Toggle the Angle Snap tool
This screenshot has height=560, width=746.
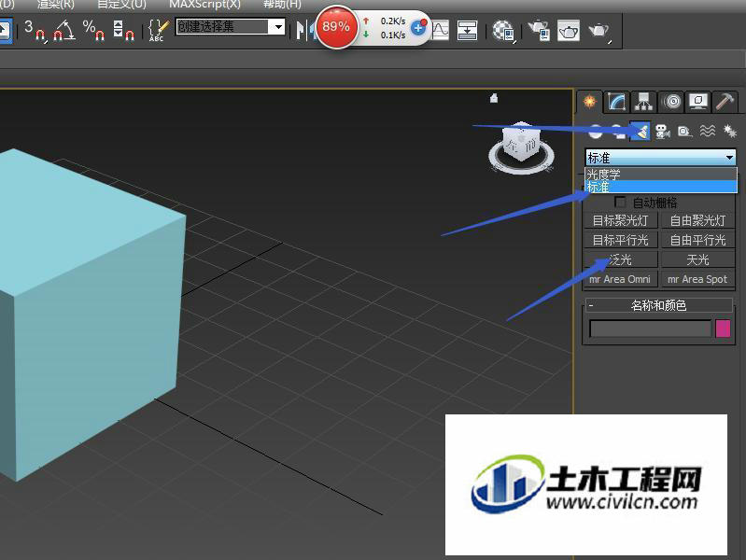[63, 31]
